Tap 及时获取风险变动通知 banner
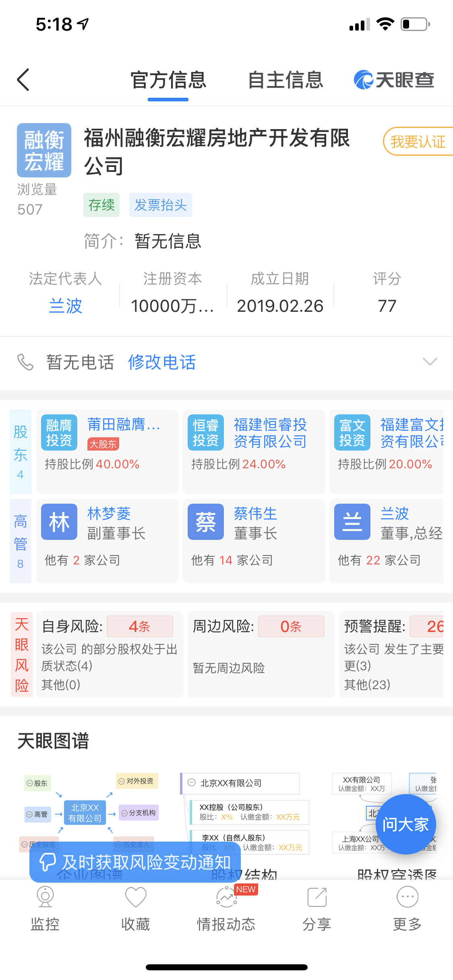This screenshot has height=980, width=453. pos(135,862)
